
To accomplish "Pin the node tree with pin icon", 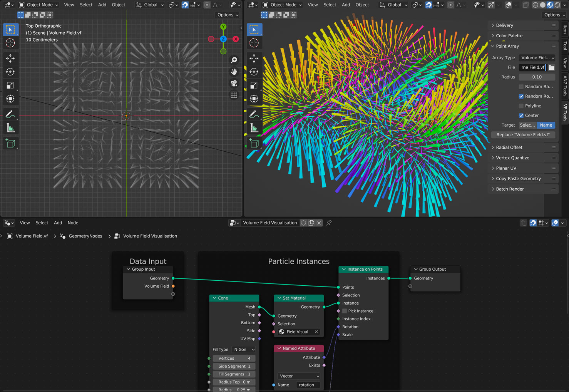I will [x=329, y=223].
